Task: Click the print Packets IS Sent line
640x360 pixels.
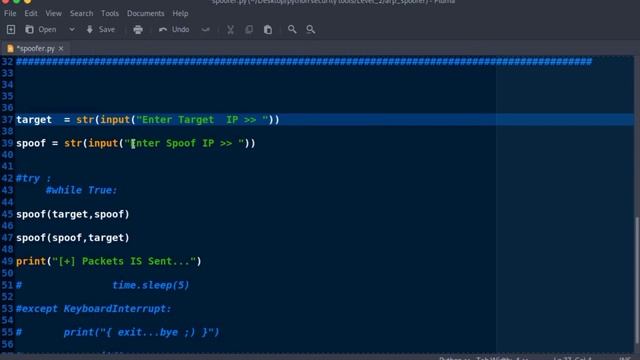Action: (109, 261)
